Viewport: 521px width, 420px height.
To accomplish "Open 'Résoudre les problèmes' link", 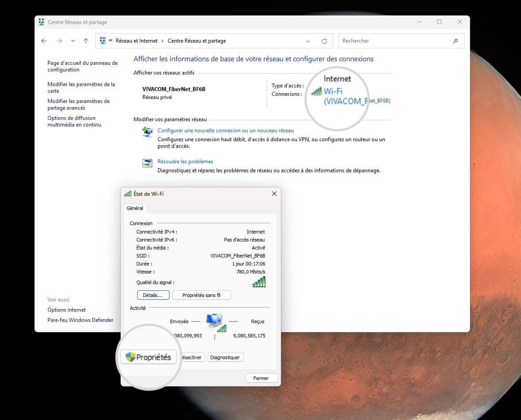I will pyautogui.click(x=185, y=162).
